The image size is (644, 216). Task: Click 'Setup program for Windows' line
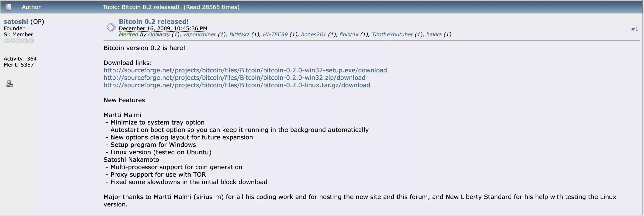(x=151, y=145)
